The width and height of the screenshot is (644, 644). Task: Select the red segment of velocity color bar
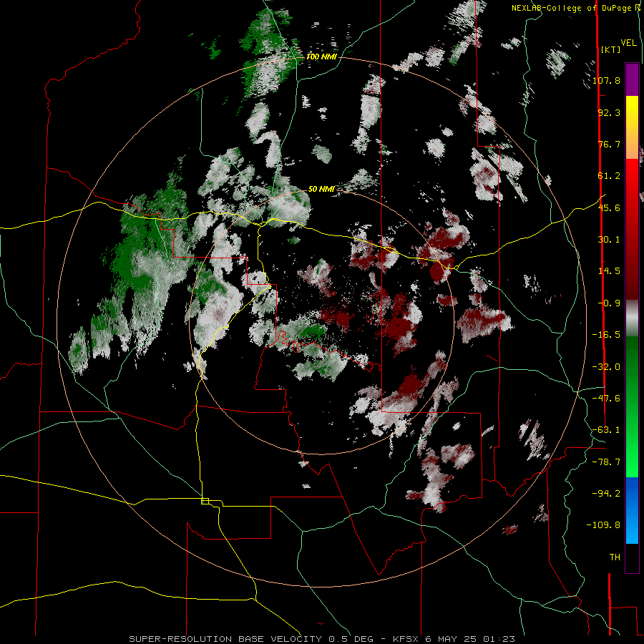click(632, 229)
